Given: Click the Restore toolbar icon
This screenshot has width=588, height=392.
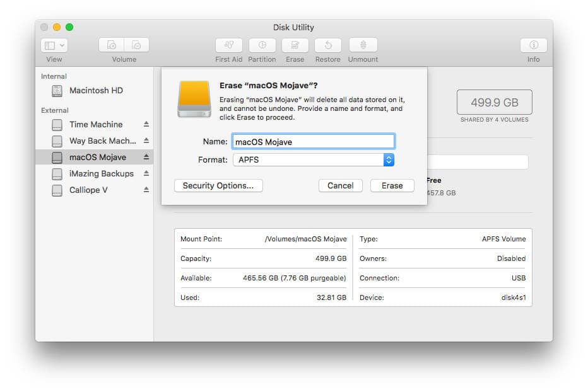Looking at the screenshot, I should [328, 45].
